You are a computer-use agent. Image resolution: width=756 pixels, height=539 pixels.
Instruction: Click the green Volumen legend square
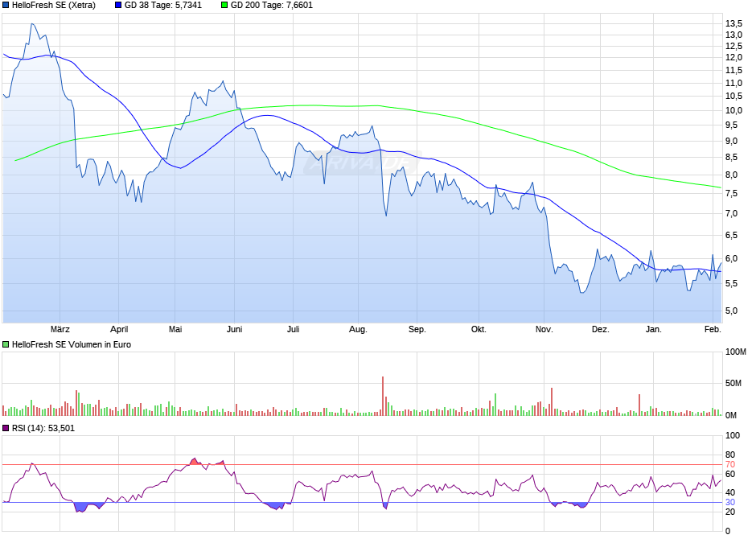click(x=6, y=344)
